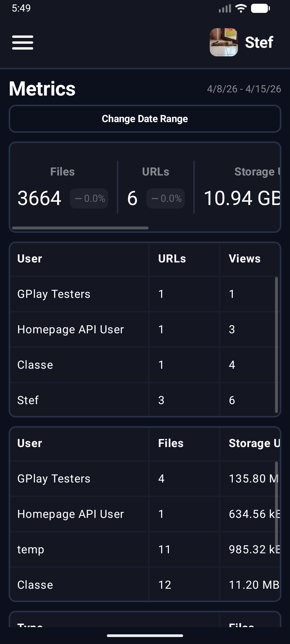Select the Stef row in URLs table
Image resolution: width=290 pixels, height=644 pixels.
coord(145,400)
